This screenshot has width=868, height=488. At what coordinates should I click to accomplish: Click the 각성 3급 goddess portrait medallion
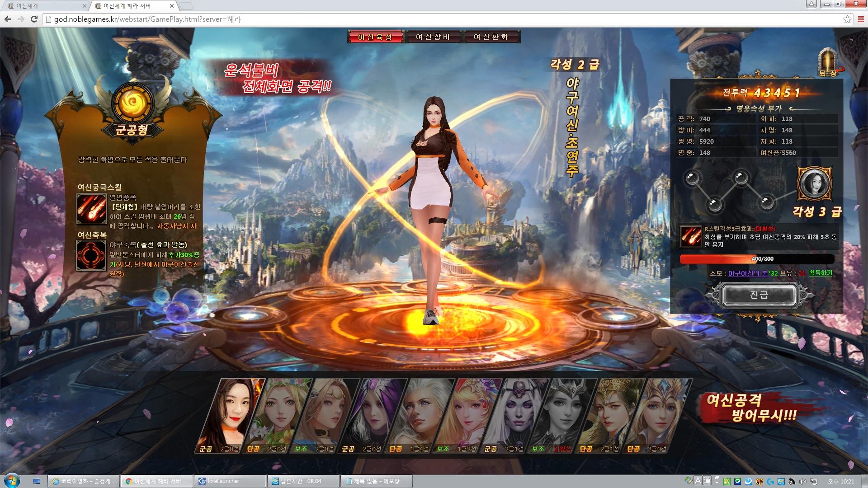815,183
